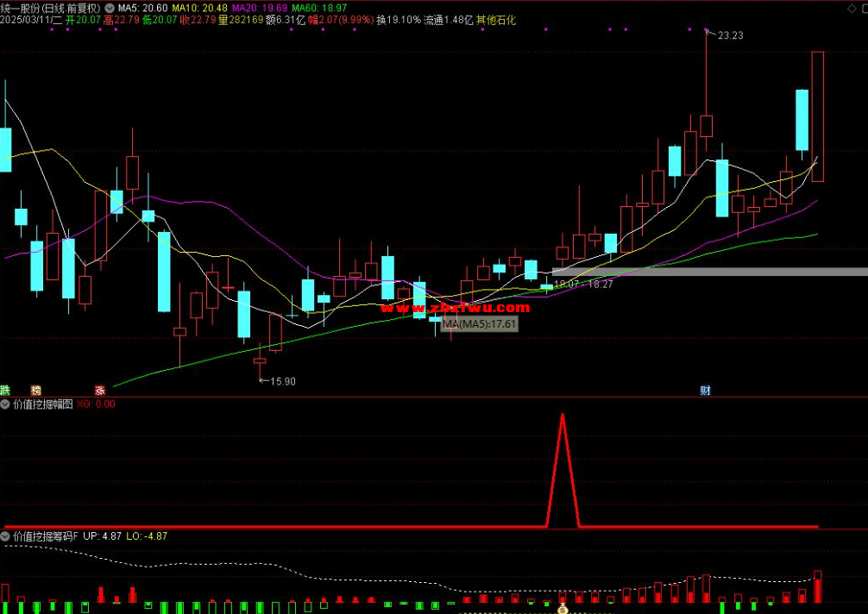Click the close price 收22.79
868x614 pixels.
tap(198, 21)
